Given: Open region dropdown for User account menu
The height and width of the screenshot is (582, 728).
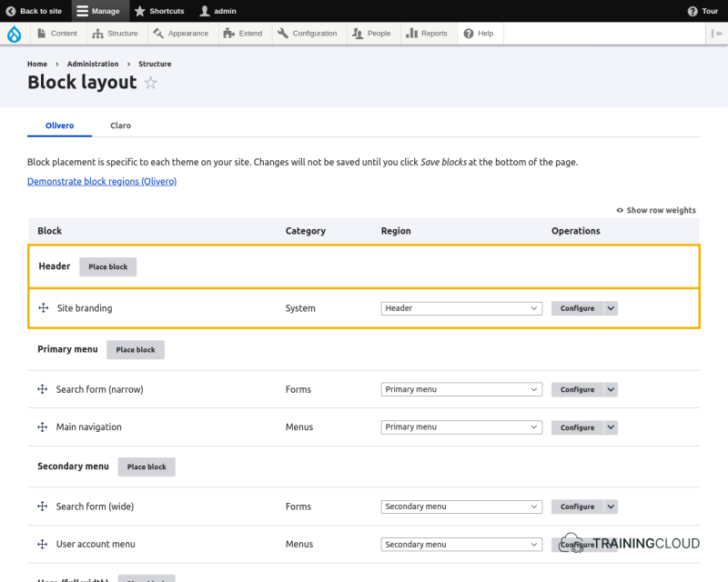Looking at the screenshot, I should [461, 545].
